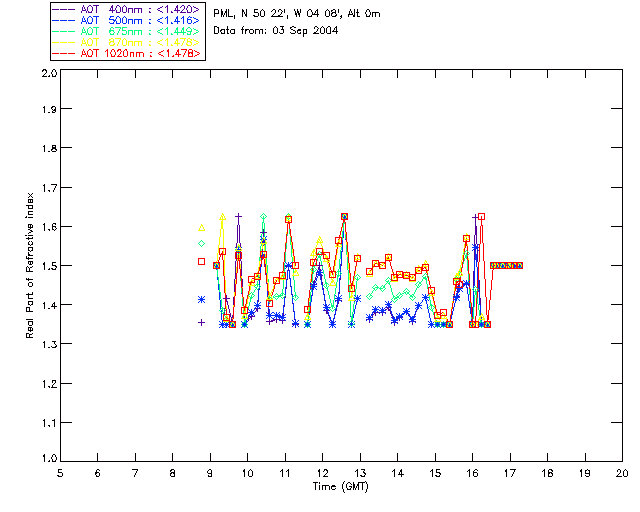Click the x-axis tick label 10
The width and height of the screenshot is (640, 512).
point(247,473)
